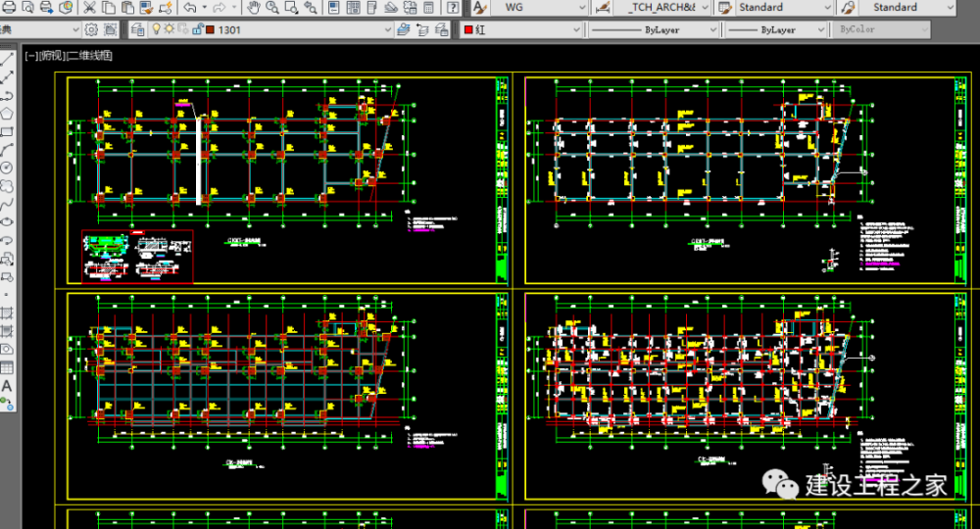Image resolution: width=980 pixels, height=529 pixels.
Task: Open the Dimension Style manager icon
Action: click(603, 8)
